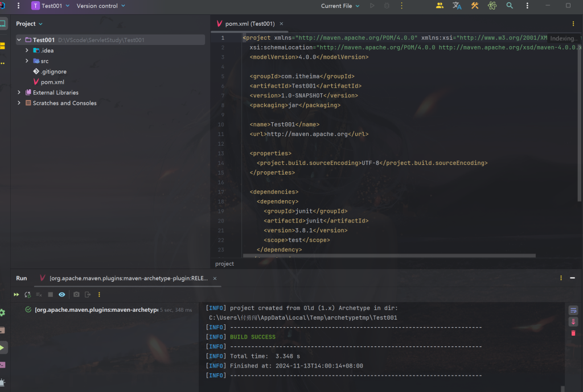Viewport: 583px width, 392px height.
Task: Open the hamburger main menu
Action: coord(19,6)
